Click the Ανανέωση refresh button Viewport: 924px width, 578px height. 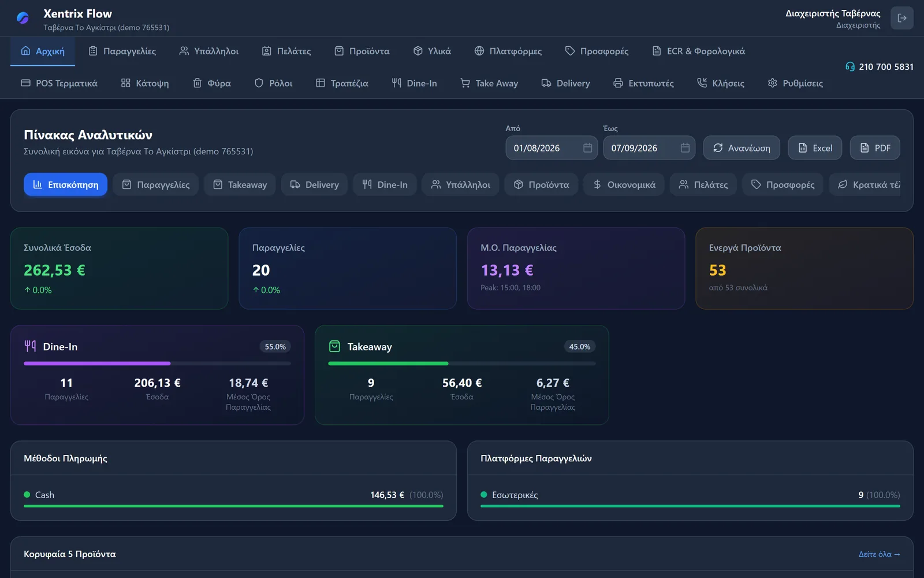(742, 148)
